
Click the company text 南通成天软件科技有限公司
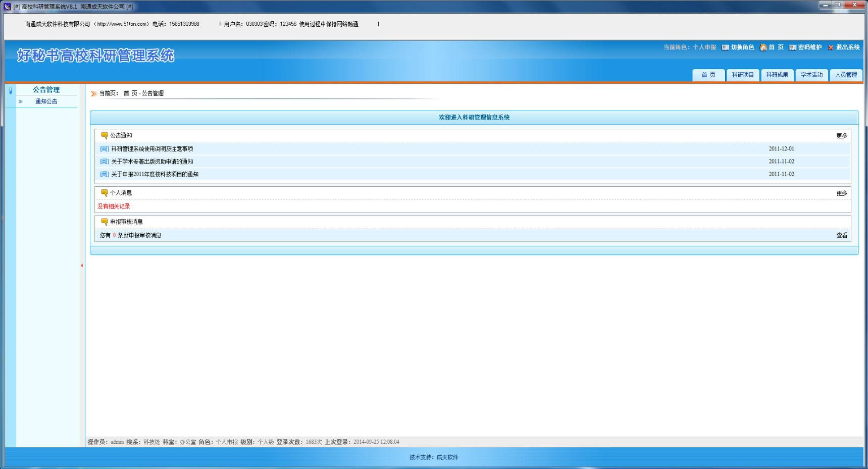click(x=58, y=24)
